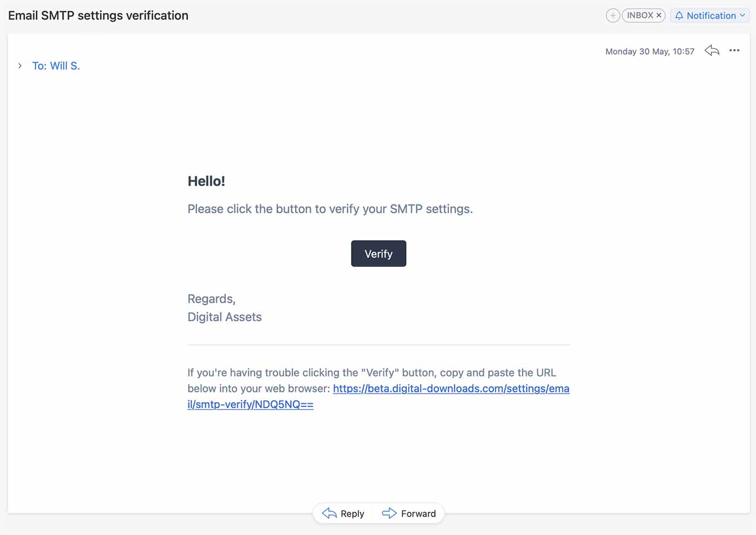The image size is (756, 535).
Task: Remove the INBOX label with its x
Action: (x=659, y=16)
